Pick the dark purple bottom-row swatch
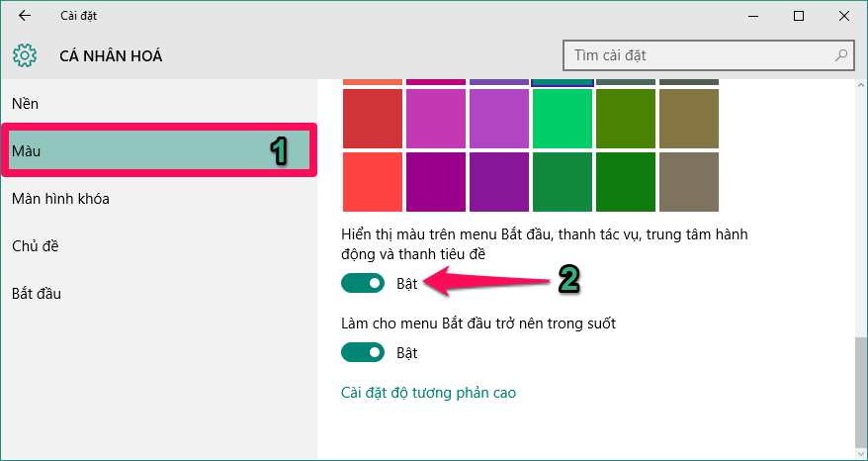 pos(499,181)
